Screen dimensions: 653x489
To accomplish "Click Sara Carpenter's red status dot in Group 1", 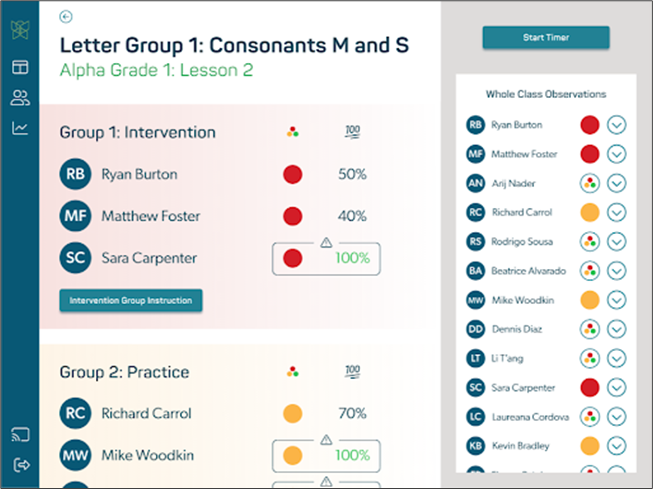I will pos(292,258).
